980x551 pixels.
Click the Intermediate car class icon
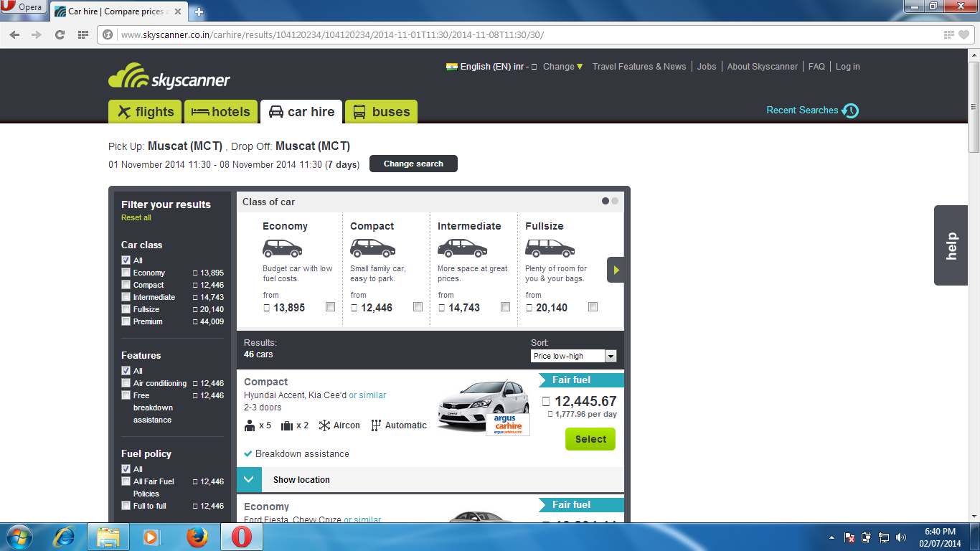click(x=463, y=248)
